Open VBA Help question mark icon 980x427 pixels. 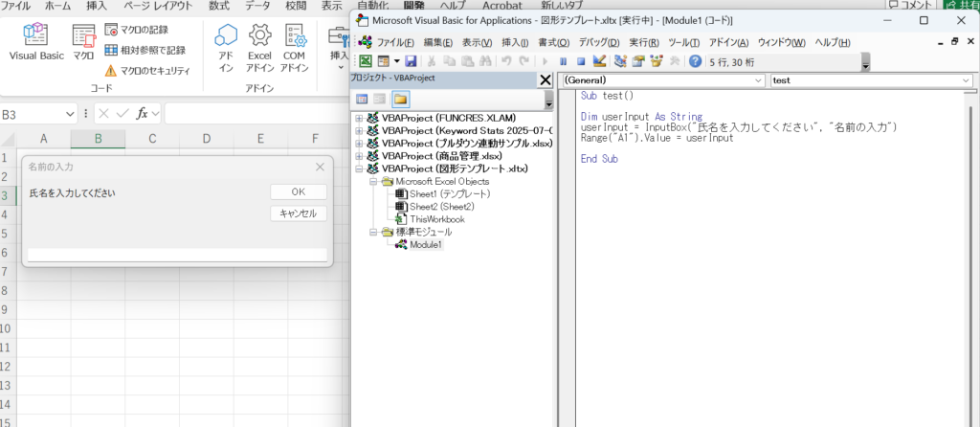coord(695,61)
